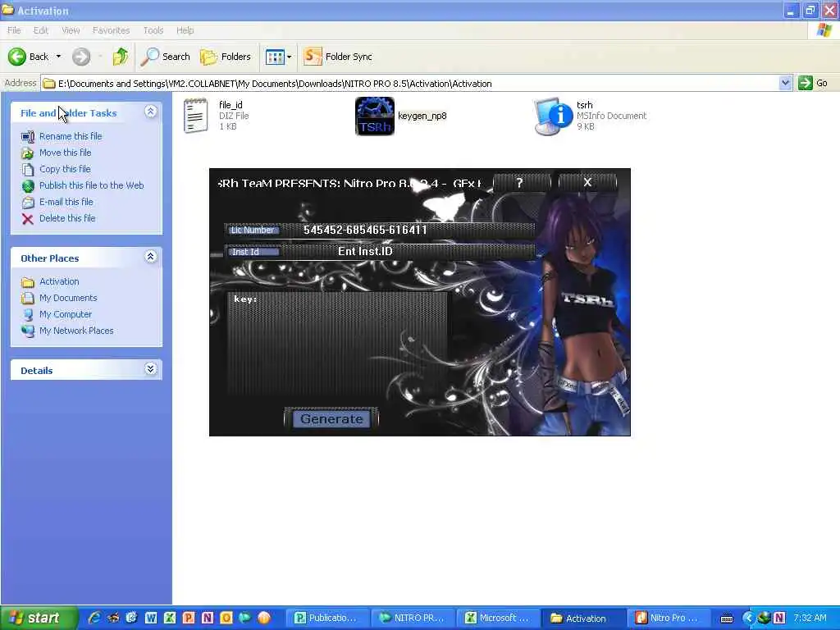Toggle the Folders pane

[225, 57]
